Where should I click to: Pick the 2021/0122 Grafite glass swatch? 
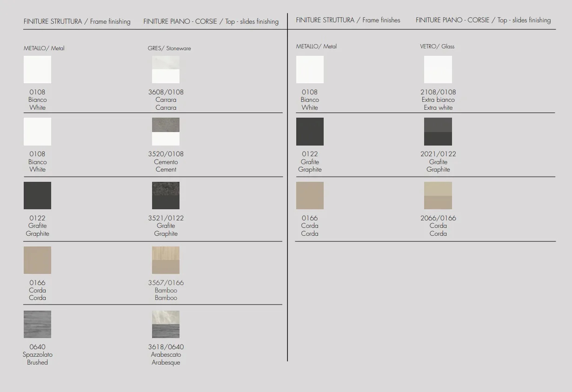click(x=438, y=132)
